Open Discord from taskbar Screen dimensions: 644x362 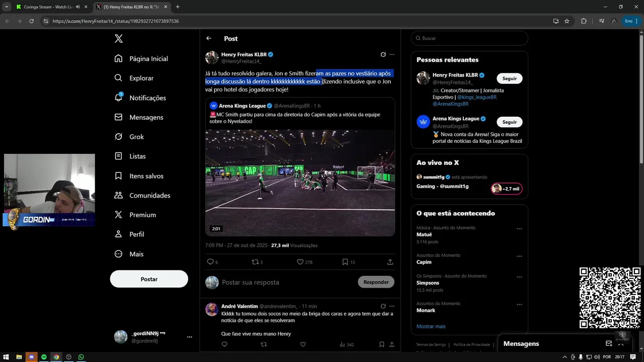31,357
